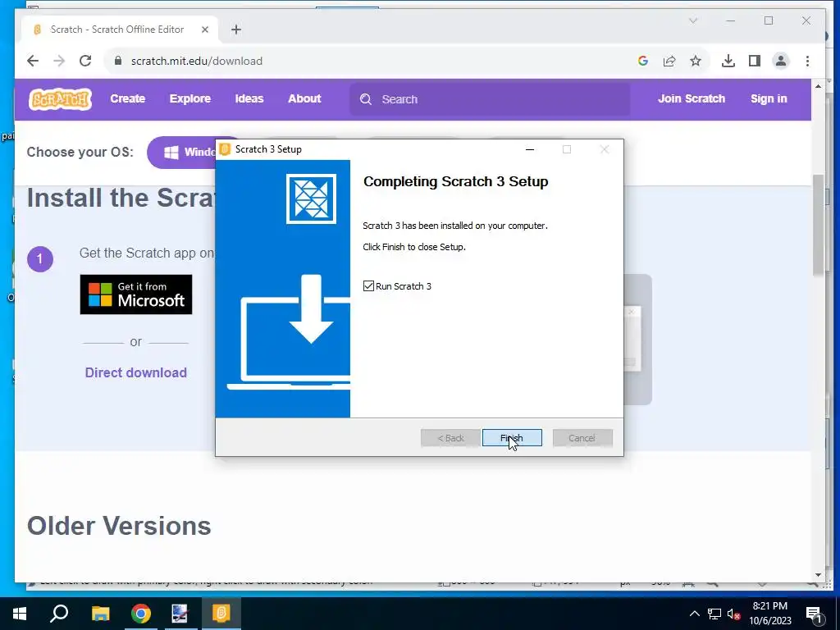The height and width of the screenshot is (630, 840).
Task: Click the Scratch site Search field
Action: 490,99
